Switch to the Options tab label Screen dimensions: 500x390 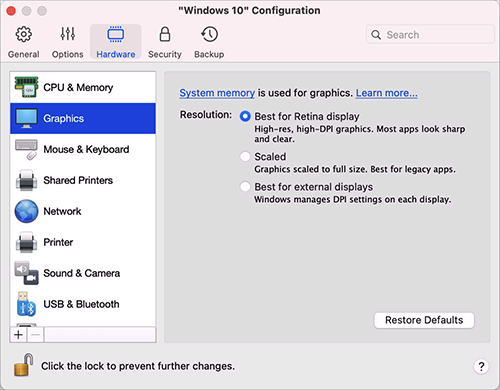click(x=68, y=54)
